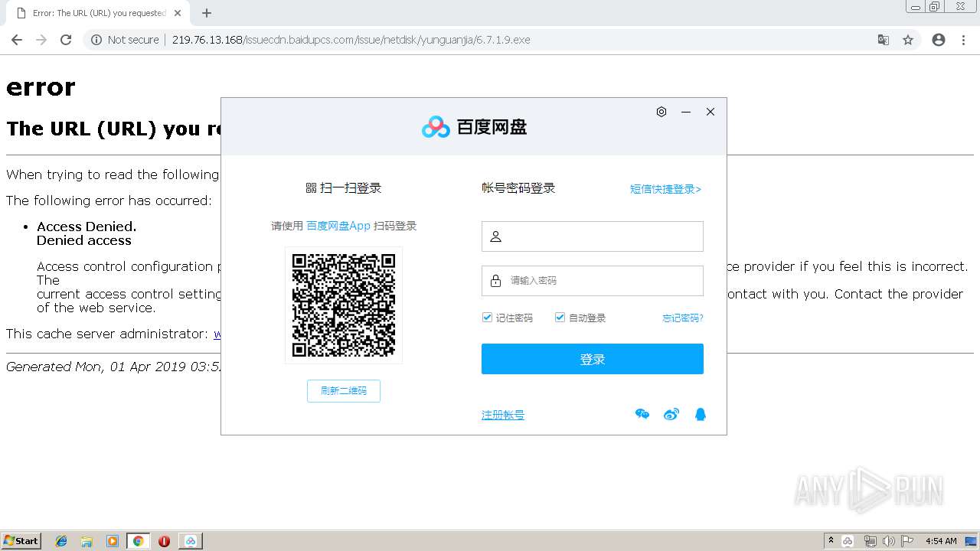Close the Baidu Netdisk login dialog
The image size is (980, 551).
pos(710,112)
